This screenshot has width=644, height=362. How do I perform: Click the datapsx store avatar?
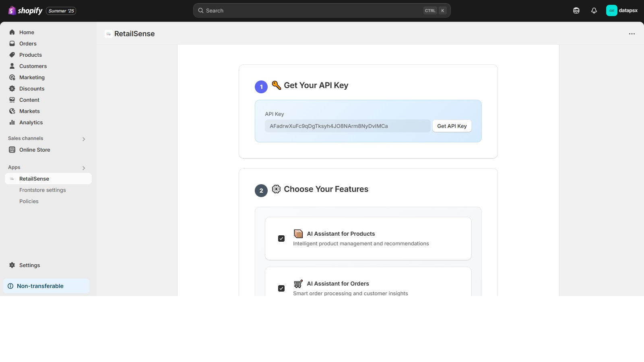click(x=611, y=10)
